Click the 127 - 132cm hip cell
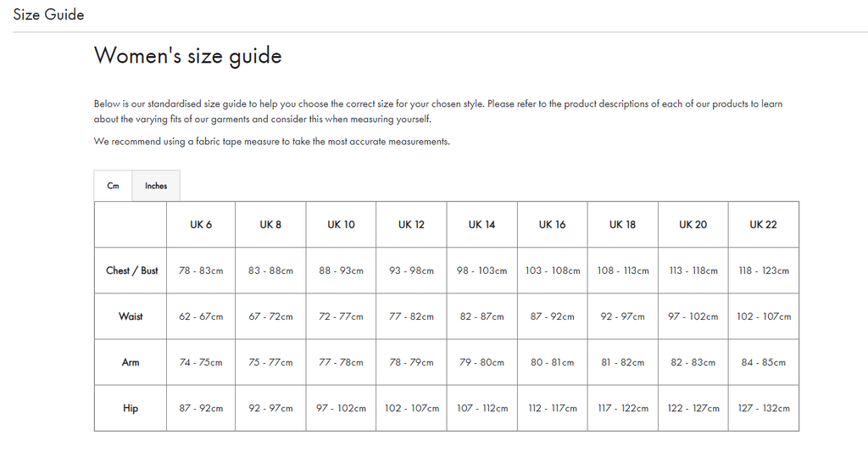 click(x=764, y=409)
